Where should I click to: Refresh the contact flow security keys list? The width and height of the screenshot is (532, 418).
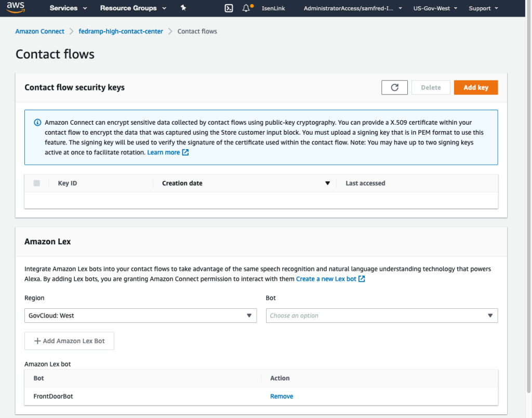[x=394, y=87]
